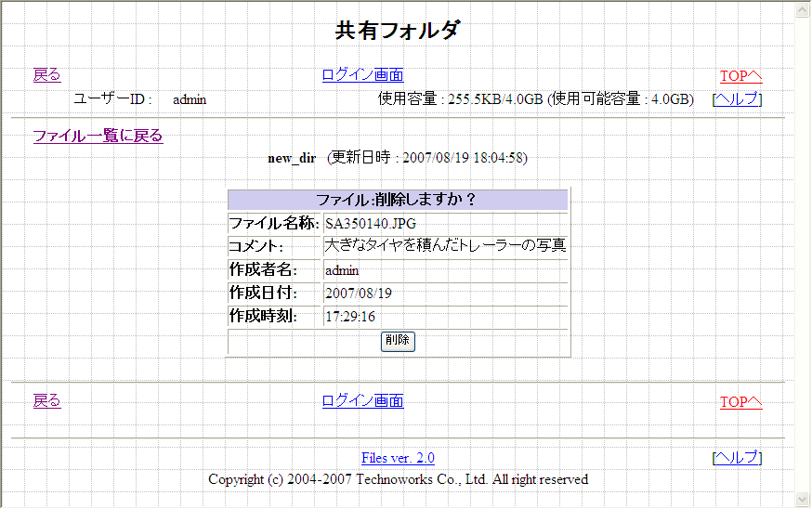
Task: Click the new_dir folder name
Action: [x=292, y=159]
